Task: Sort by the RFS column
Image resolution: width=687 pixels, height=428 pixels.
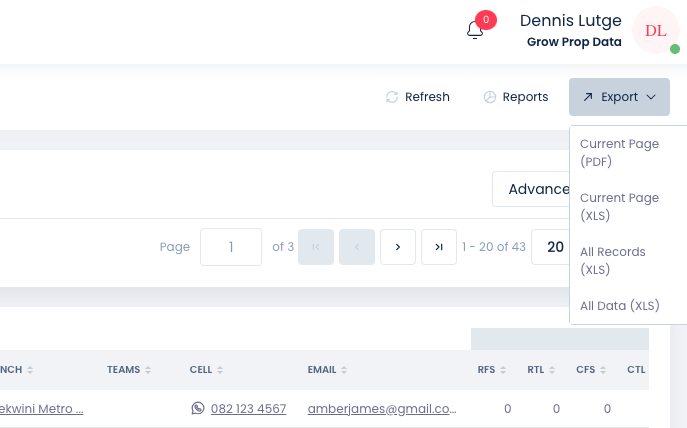Action: click(492, 370)
